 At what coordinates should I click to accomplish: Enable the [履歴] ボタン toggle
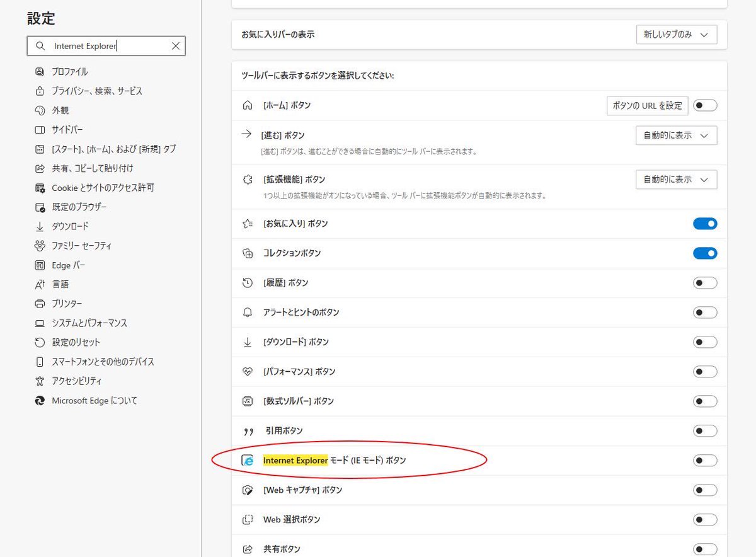[x=705, y=283]
